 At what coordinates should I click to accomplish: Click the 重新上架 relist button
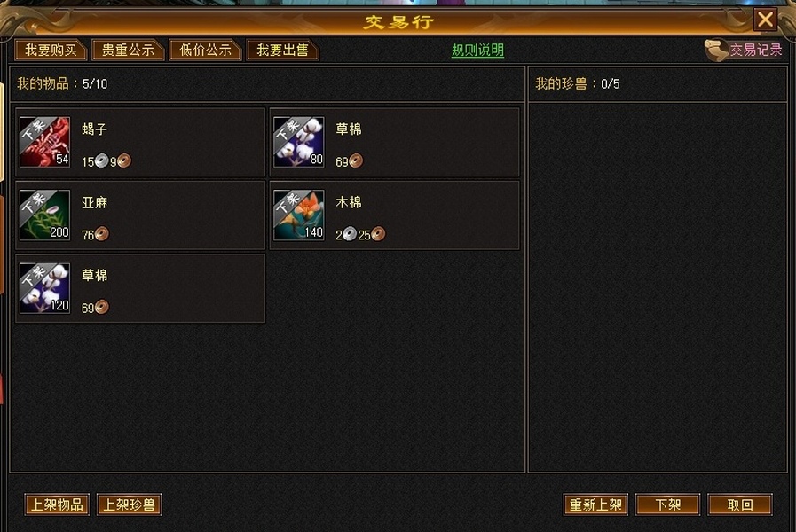pos(595,505)
